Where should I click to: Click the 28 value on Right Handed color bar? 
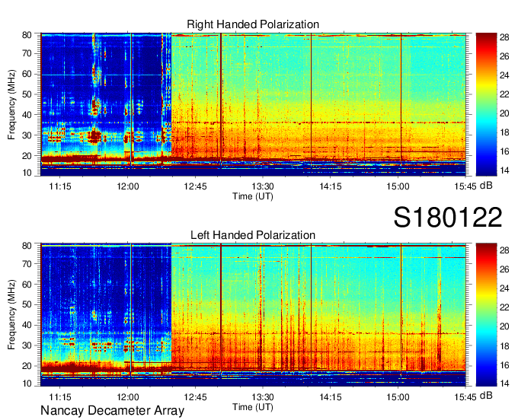coord(504,37)
